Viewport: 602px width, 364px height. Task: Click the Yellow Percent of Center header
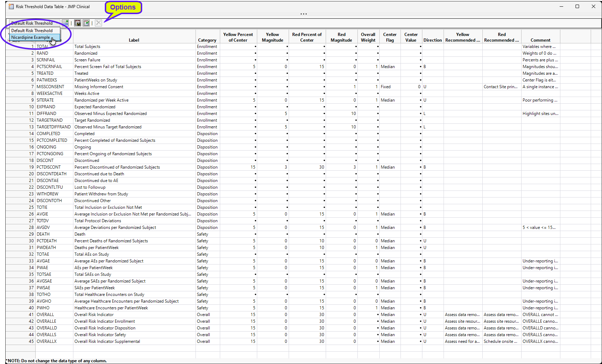click(238, 37)
